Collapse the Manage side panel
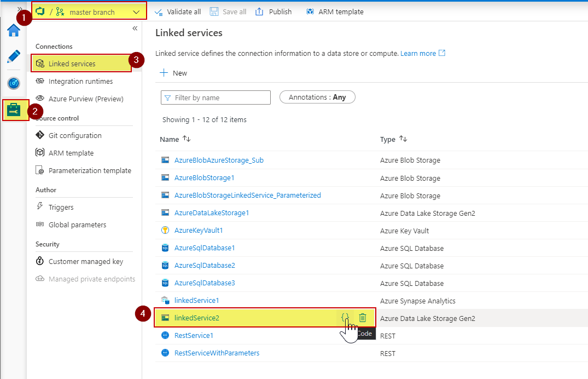Screen dimensions: 588x379 pos(135,28)
